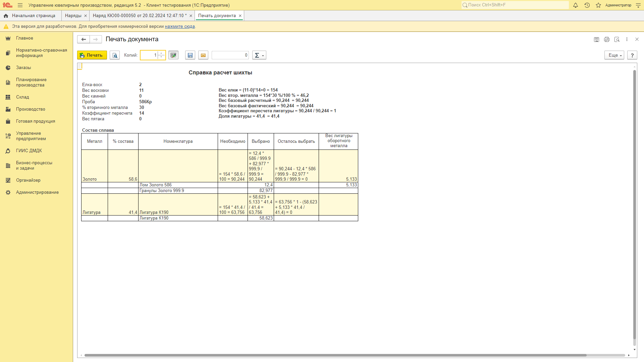Click the Администрирование gear icon
This screenshot has width=644, height=362.
8,192
